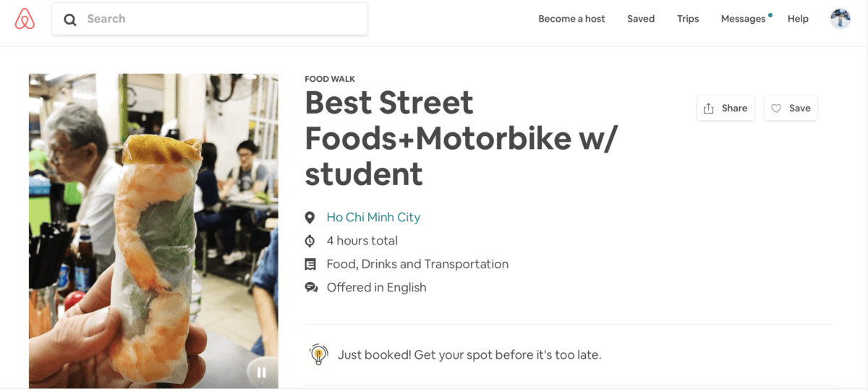
Task: Share this experience
Action: [x=726, y=108]
